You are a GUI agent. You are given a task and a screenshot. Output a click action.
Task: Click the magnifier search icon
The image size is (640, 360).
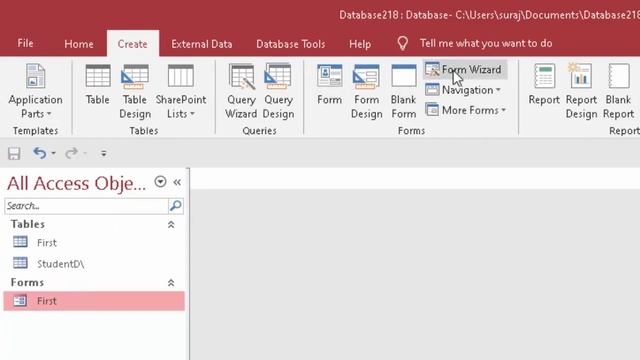coord(176,206)
